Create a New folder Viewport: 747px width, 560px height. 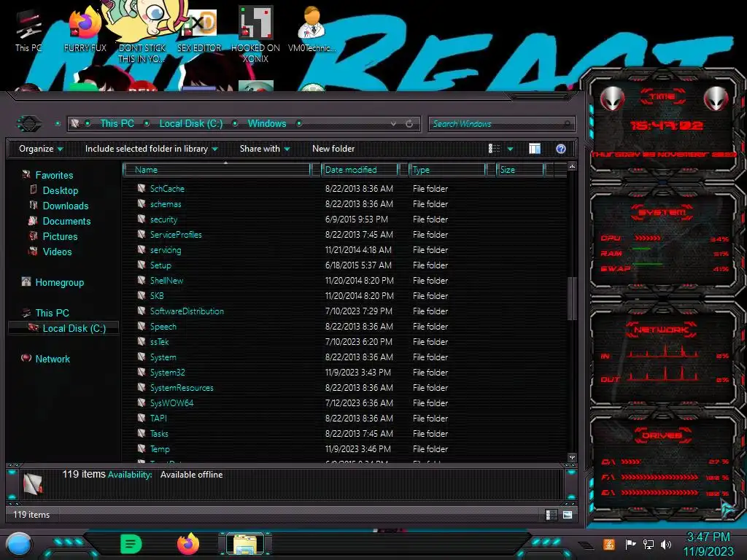point(333,149)
